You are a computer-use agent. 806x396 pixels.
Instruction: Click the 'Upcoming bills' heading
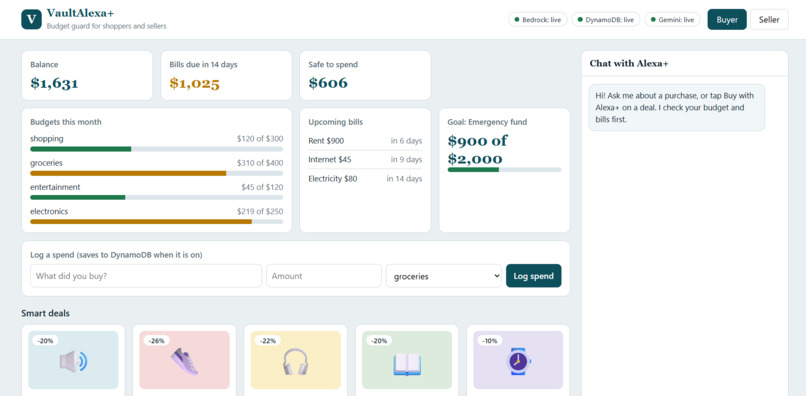[x=336, y=122]
